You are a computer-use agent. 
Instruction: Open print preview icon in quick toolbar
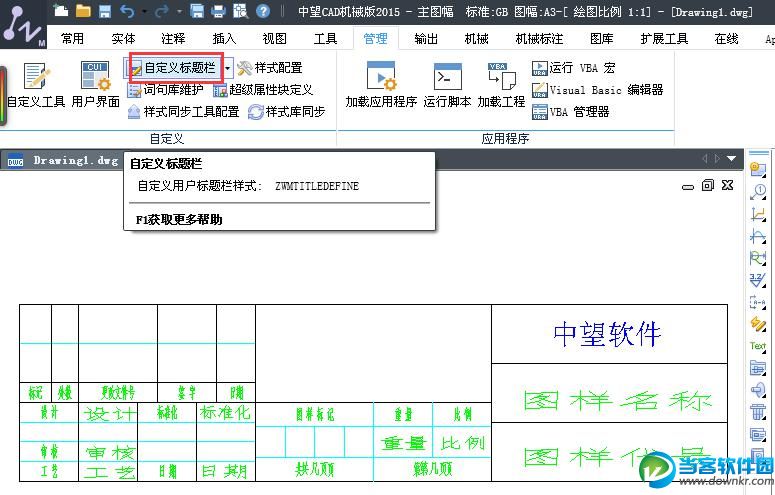tap(241, 11)
